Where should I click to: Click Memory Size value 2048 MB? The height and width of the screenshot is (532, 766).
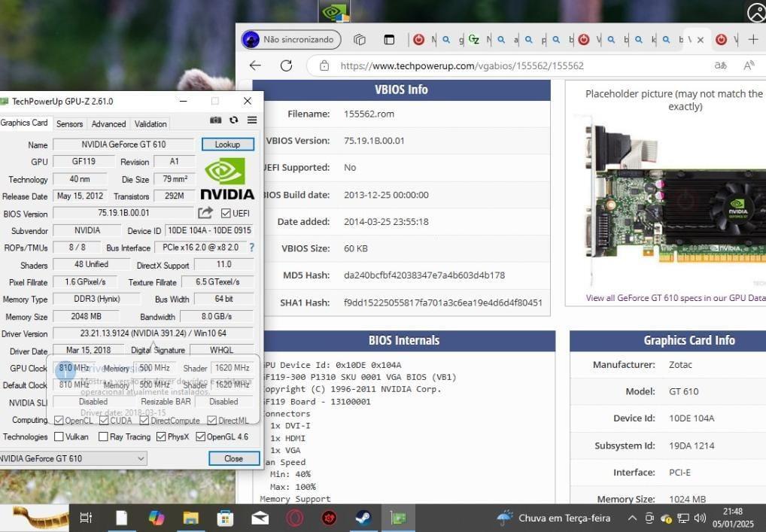click(x=86, y=316)
